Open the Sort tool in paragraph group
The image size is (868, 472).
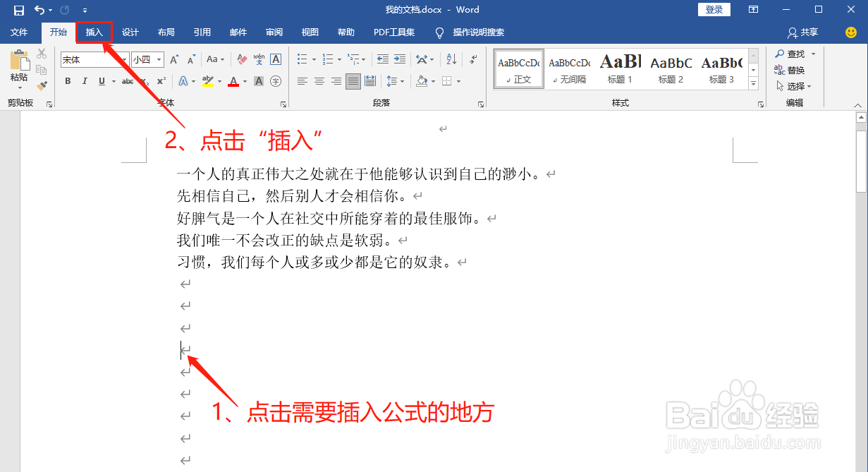point(452,59)
